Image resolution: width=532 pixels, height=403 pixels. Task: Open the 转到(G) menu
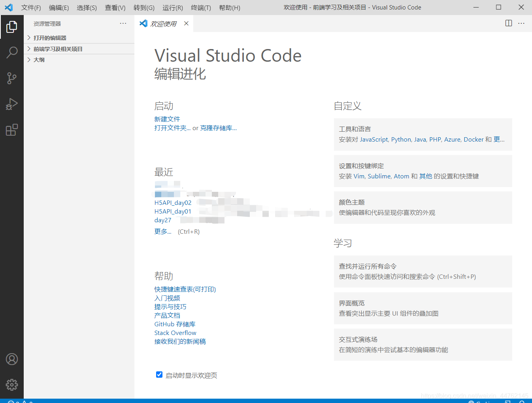(144, 8)
